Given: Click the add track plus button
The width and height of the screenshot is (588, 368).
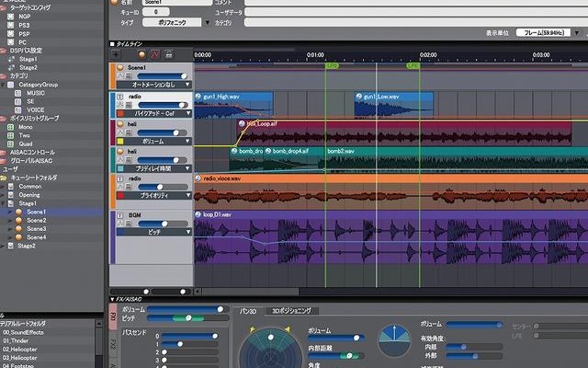Looking at the screenshot, I should click(116, 54).
